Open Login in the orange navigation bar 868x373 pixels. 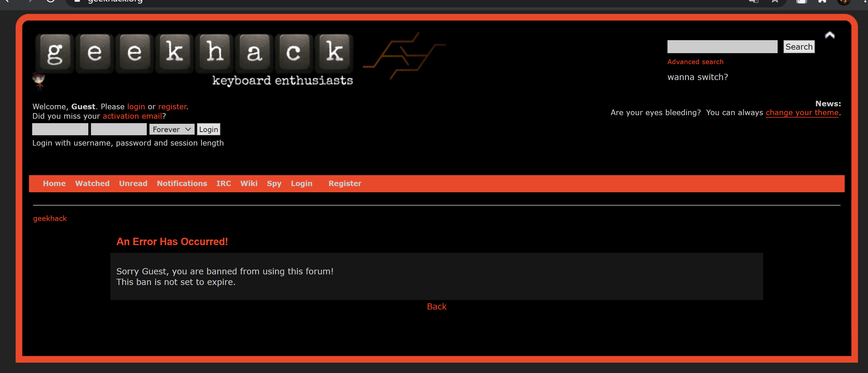[x=302, y=184]
